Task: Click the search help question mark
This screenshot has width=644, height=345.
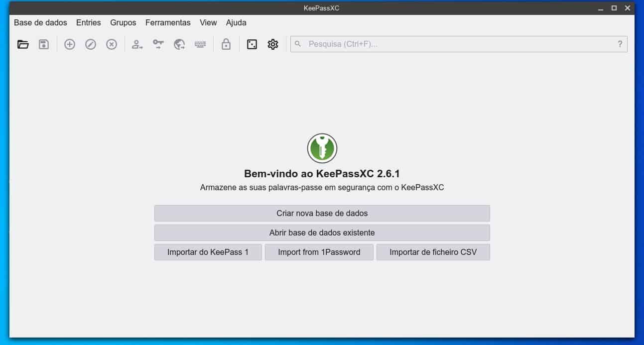Action: click(x=620, y=44)
